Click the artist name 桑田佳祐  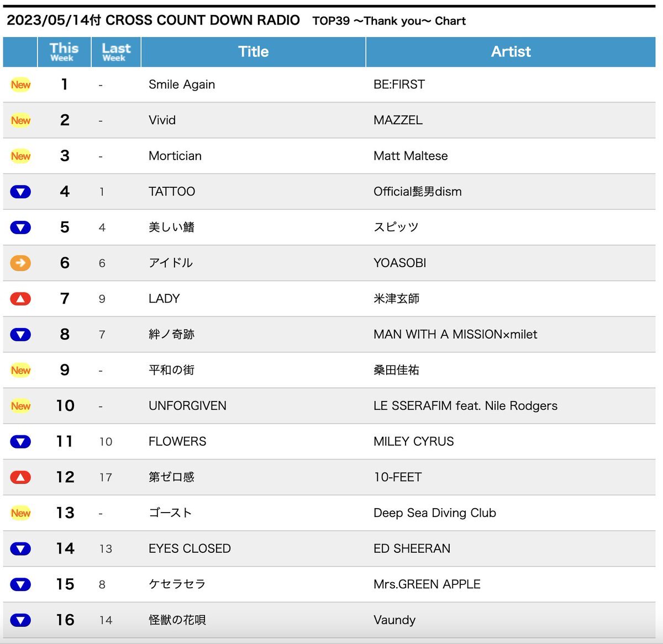396,370
